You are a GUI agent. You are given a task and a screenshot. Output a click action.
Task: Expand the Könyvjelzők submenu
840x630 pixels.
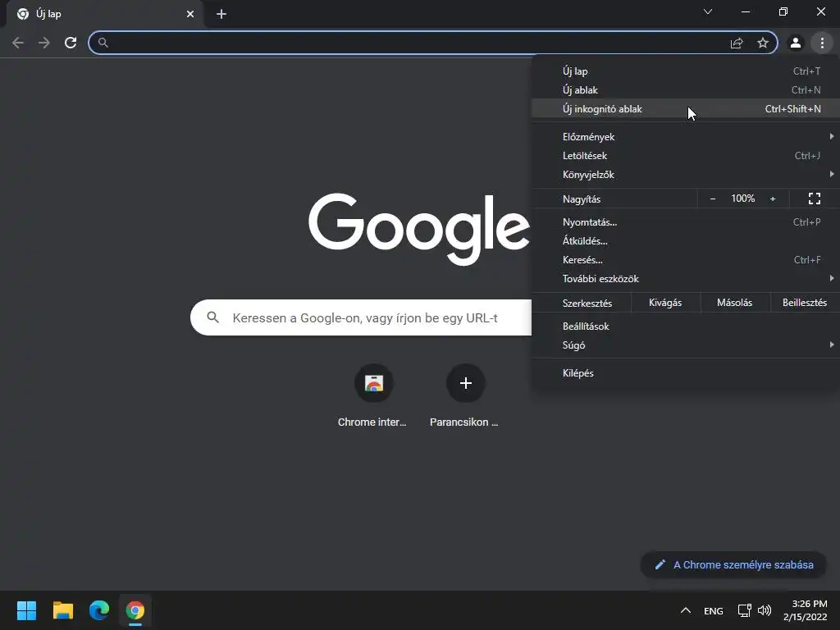(x=685, y=174)
